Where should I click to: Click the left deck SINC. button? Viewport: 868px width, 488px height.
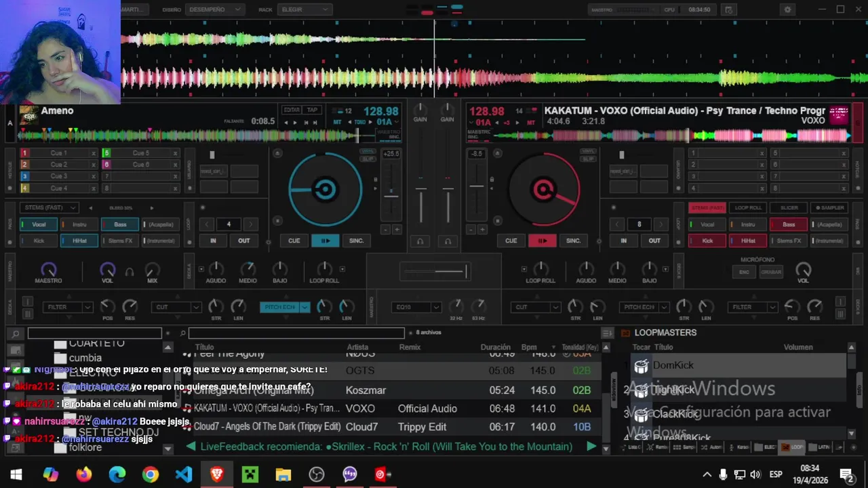coord(356,241)
